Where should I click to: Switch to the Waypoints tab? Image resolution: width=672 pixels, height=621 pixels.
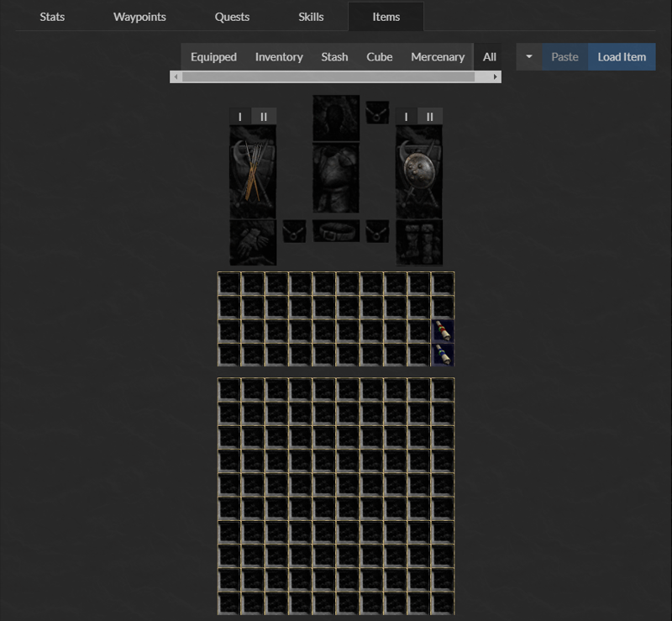coord(139,17)
